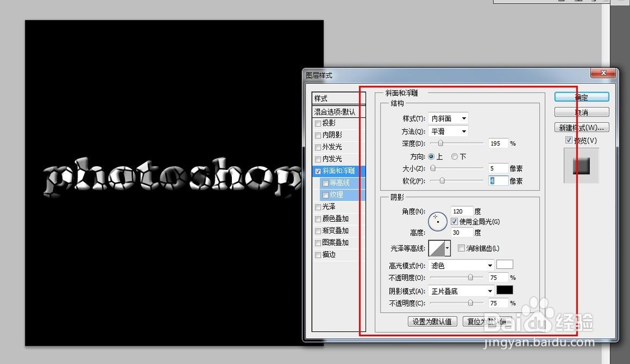Click the 大小 size slider handle
This screenshot has width=630, height=364.
433,168
